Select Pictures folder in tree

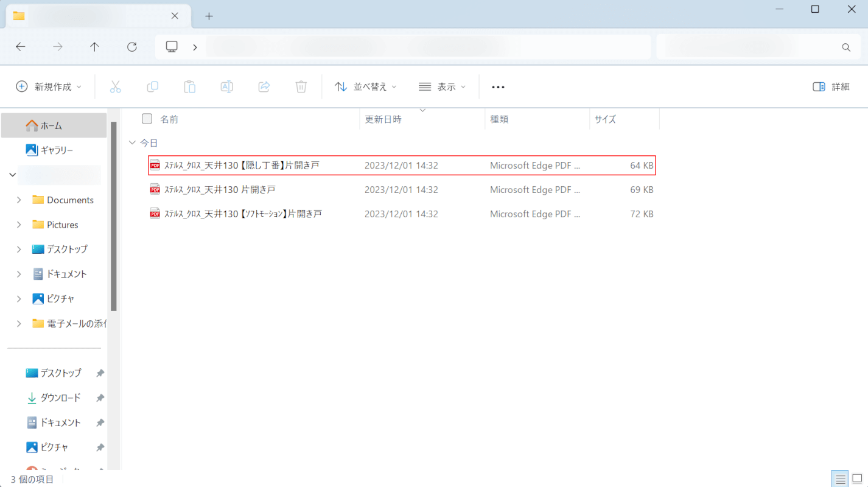[62, 225]
